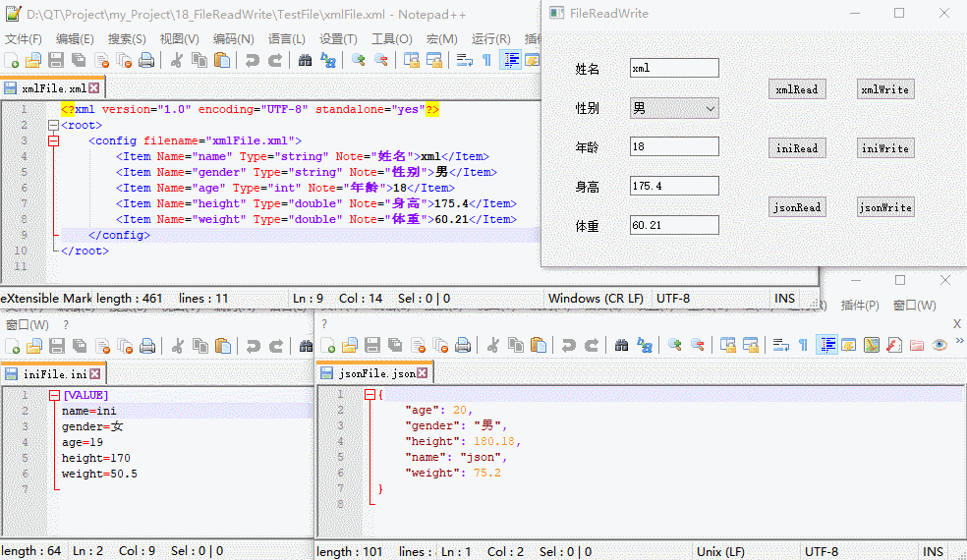967x560 pixels.
Task: Click New file icon in xmlFile.xml window toolbar
Action: 11,60
